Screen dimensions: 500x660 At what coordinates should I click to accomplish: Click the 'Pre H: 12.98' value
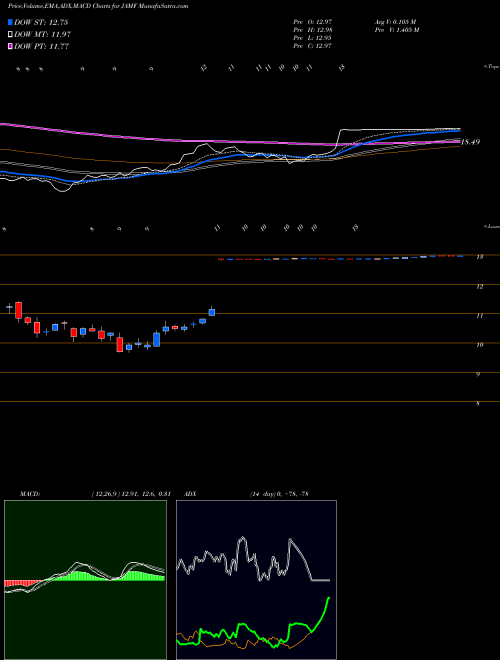[313, 30]
